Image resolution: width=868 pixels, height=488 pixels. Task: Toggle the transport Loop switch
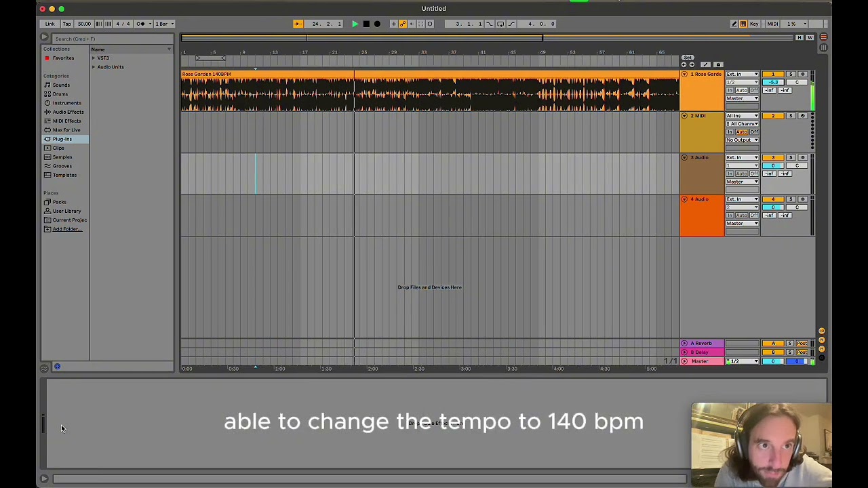point(500,24)
